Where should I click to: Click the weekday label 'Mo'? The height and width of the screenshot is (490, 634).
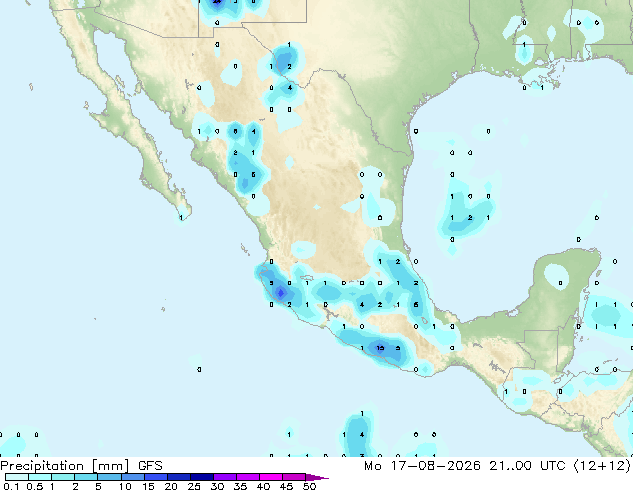(373, 466)
